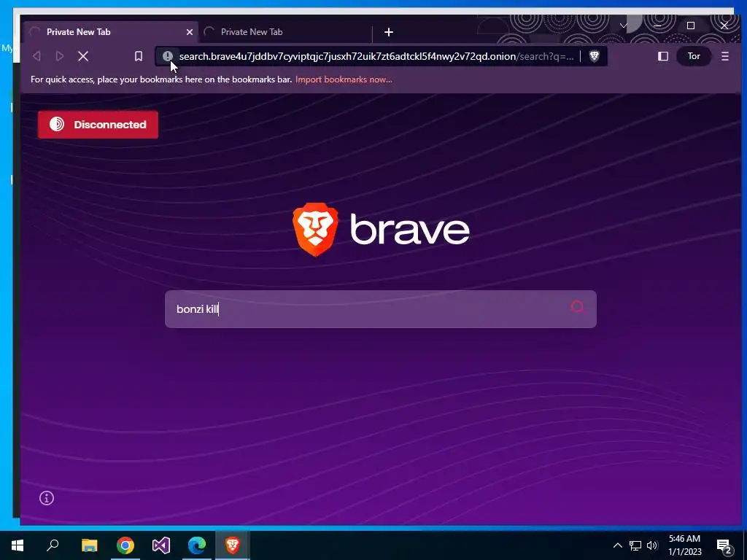Open a new tab with plus button
This screenshot has width=747, height=560.
[x=389, y=32]
